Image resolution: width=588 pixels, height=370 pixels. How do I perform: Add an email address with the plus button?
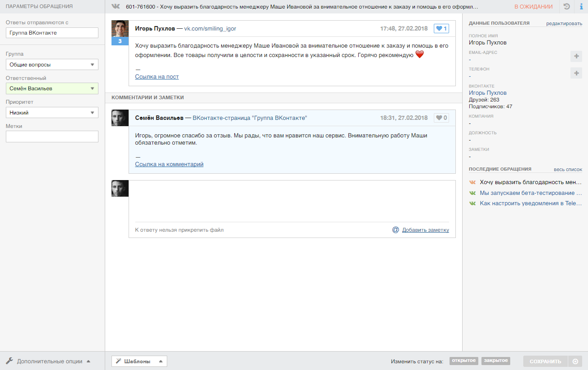pos(576,56)
